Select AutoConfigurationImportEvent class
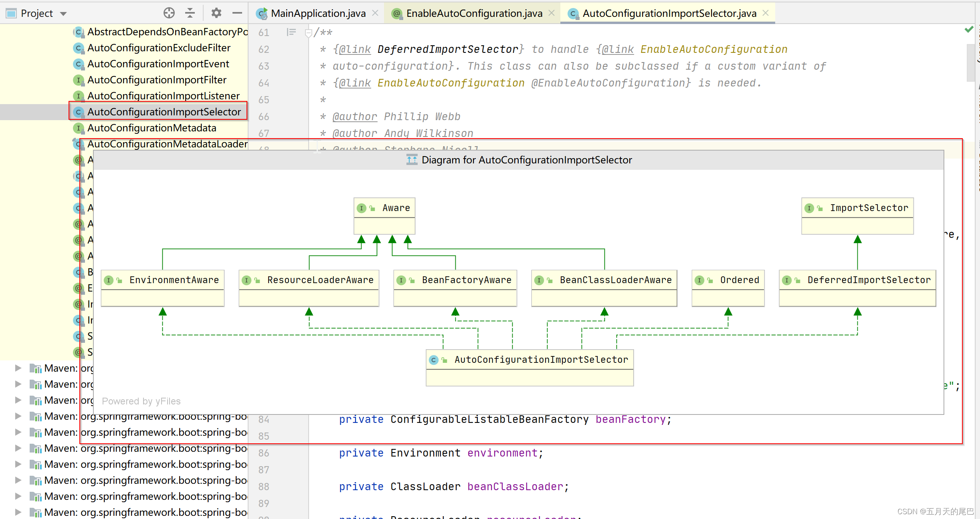980x519 pixels. [x=158, y=64]
